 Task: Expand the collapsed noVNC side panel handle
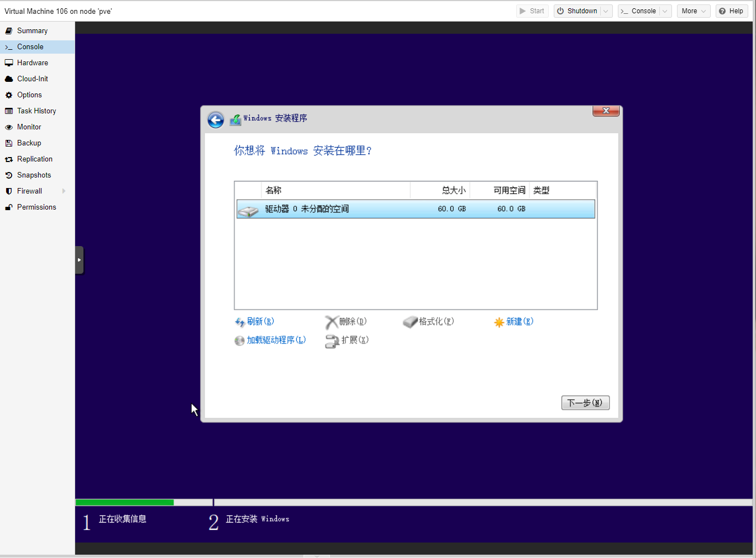coord(79,260)
